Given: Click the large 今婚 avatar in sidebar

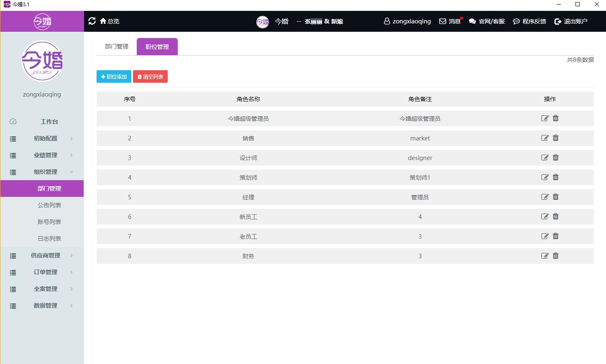Looking at the screenshot, I should pos(42,61).
